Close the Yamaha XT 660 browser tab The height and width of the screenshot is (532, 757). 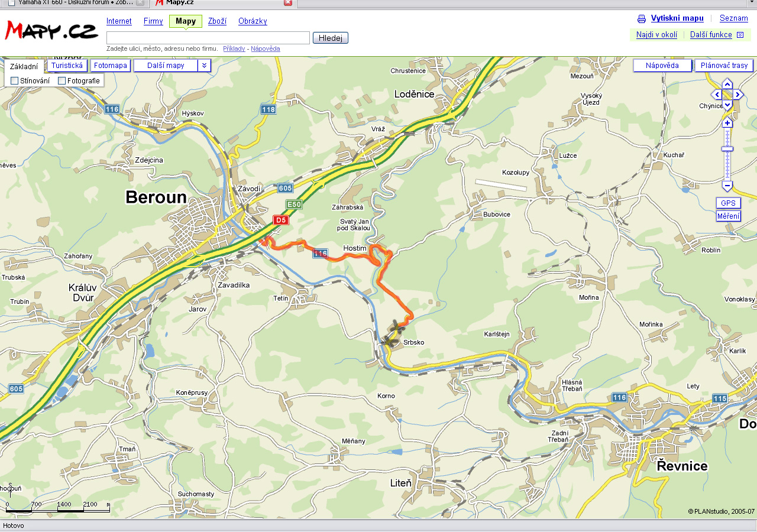140,3
